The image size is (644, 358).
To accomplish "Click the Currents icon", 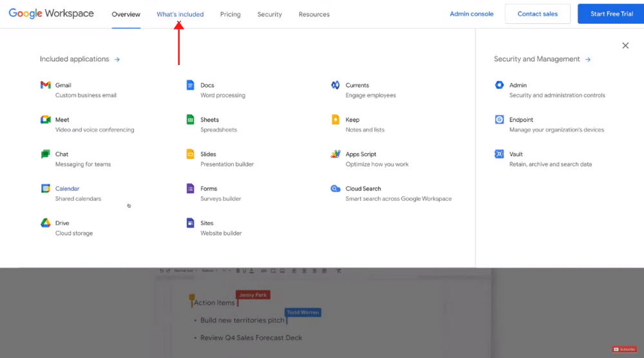I will click(335, 85).
